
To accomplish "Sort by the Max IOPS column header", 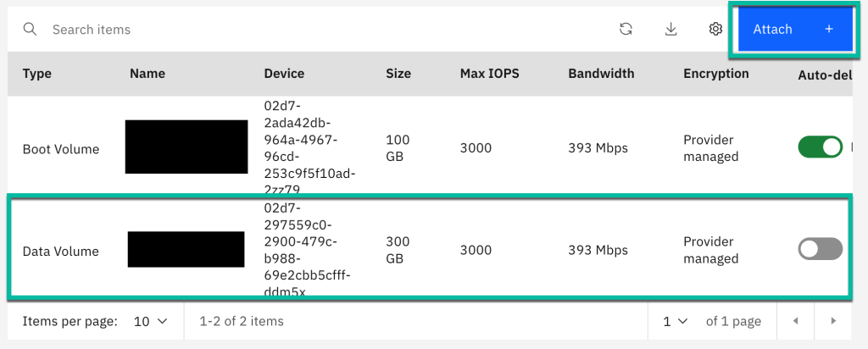I will 489,74.
